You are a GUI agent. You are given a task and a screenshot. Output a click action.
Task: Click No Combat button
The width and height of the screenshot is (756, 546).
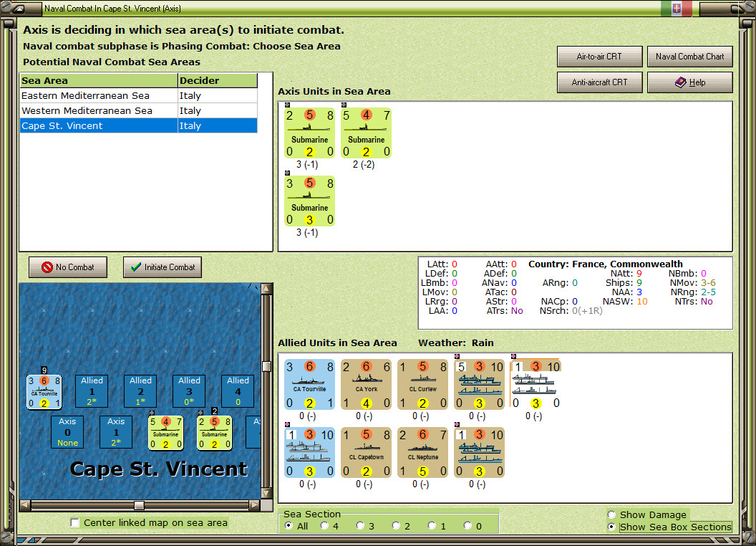[x=68, y=267]
